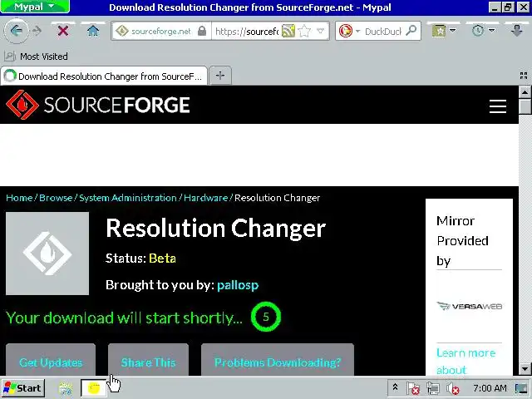Open the Most Visited bookmarks folder
532x399 pixels.
pos(36,57)
